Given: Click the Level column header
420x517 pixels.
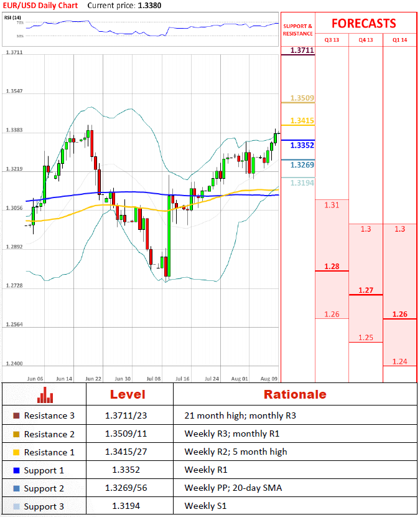Looking at the screenshot, I should tap(128, 394).
